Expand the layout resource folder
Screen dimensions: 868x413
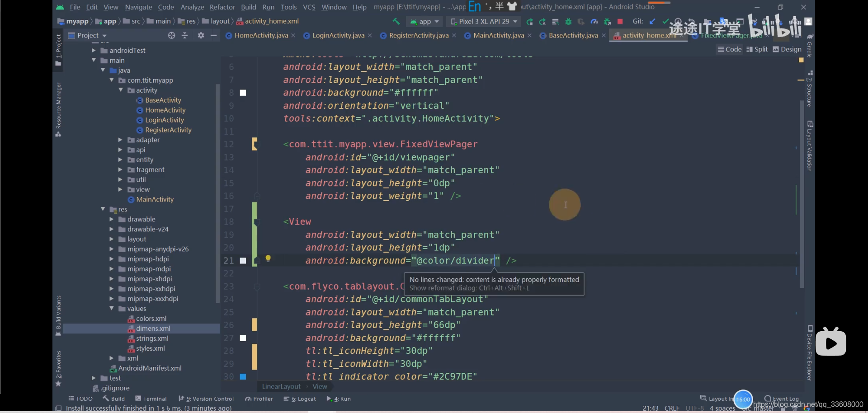coord(111,239)
